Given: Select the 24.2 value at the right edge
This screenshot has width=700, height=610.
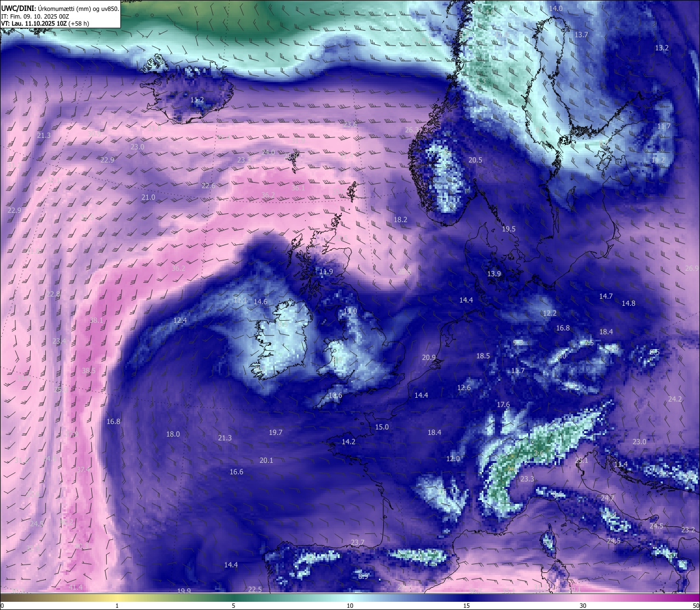Looking at the screenshot, I should pyautogui.click(x=675, y=399).
